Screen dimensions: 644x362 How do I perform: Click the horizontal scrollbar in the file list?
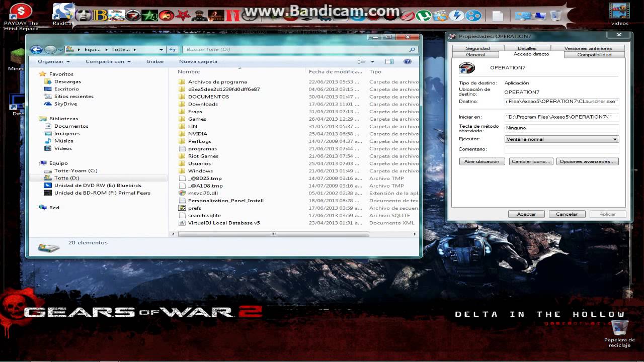(273, 234)
